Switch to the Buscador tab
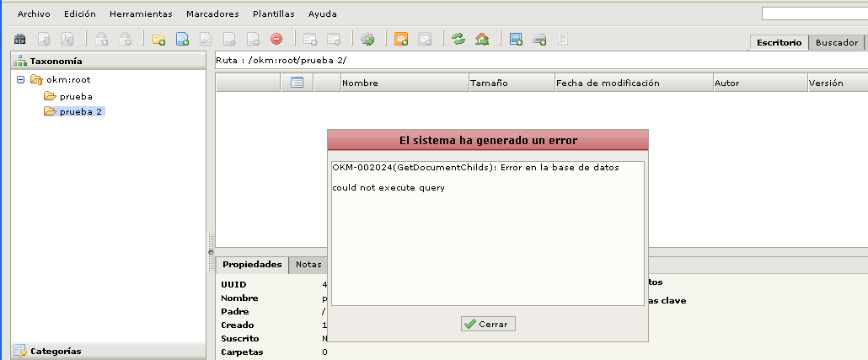The image size is (868, 360). click(837, 43)
